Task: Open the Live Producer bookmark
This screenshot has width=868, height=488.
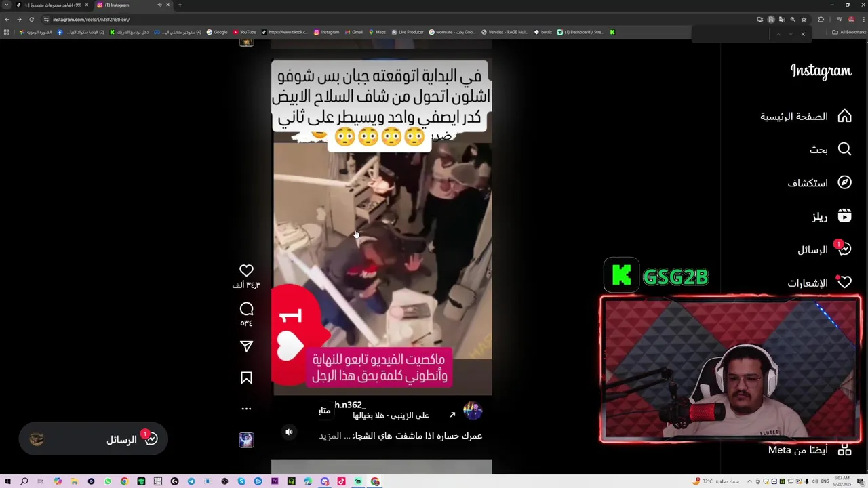Action: coord(407,32)
